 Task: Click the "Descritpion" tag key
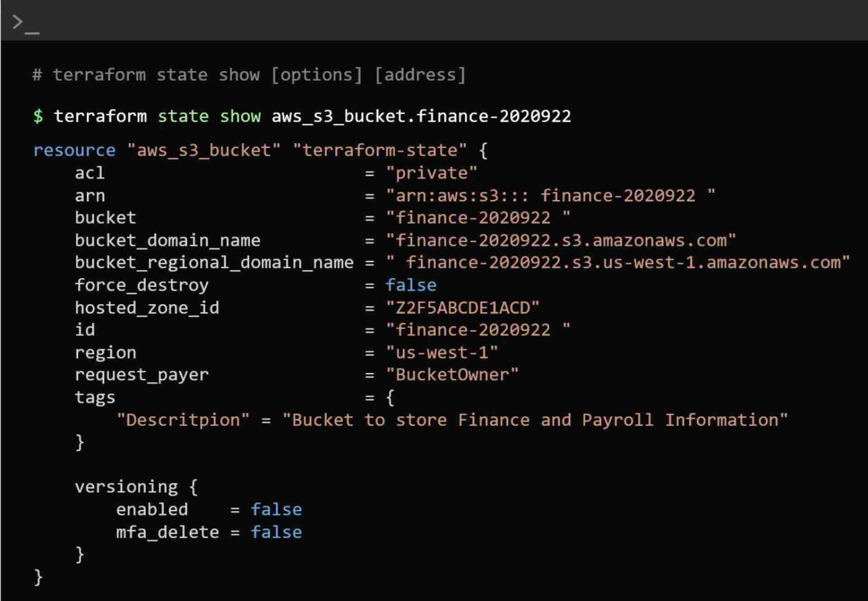pyautogui.click(x=183, y=420)
